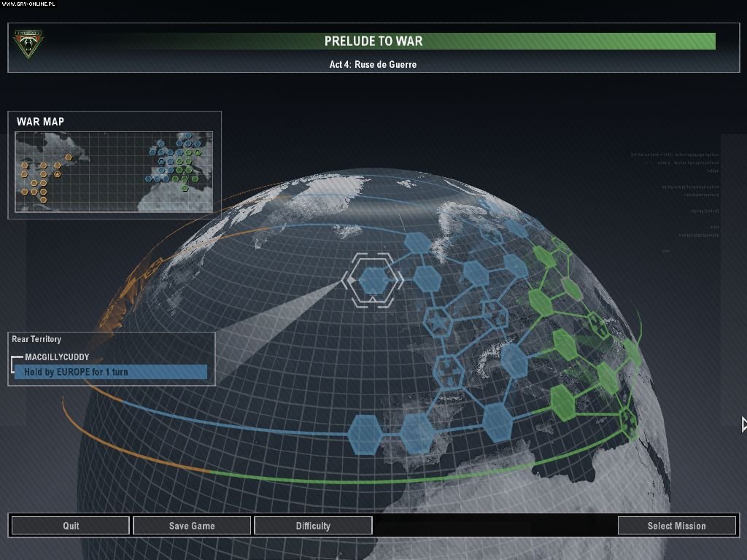Click the faction emblem beside the title
This screenshot has width=747, height=560.
click(x=28, y=44)
